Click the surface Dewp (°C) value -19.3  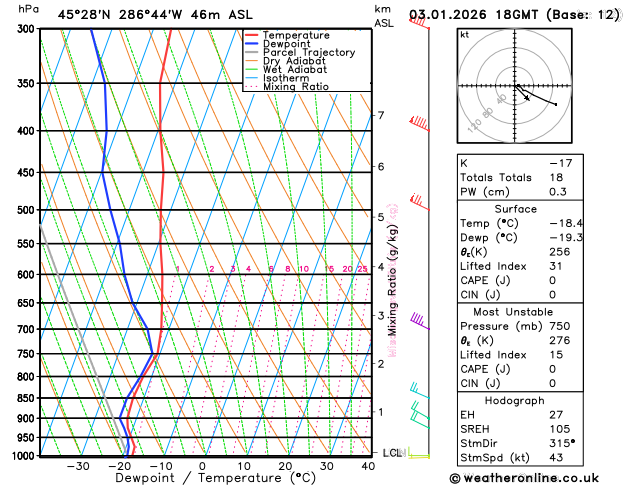566,237
